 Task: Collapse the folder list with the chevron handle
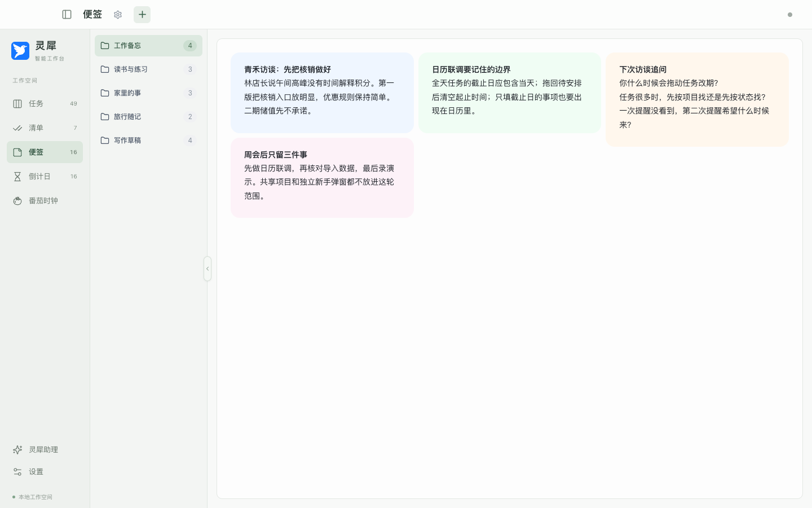208,269
